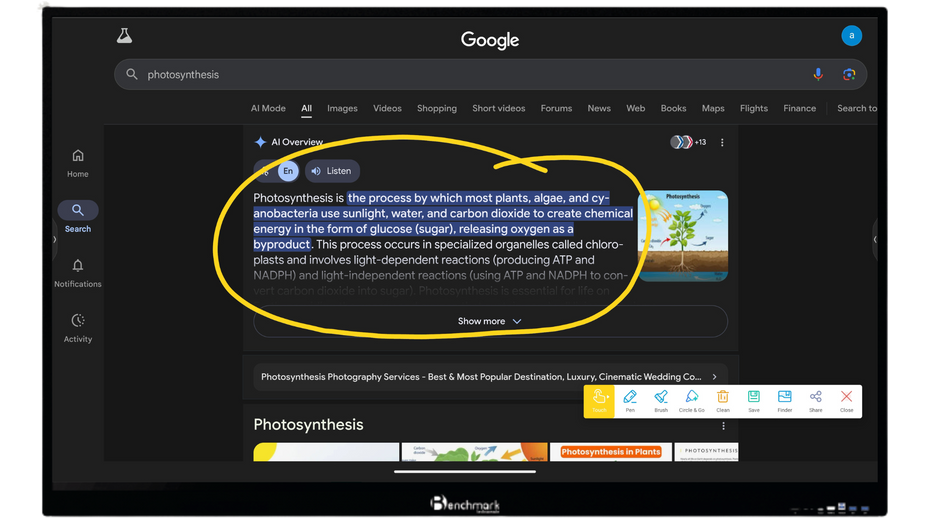This screenshot has height=523, width=930.
Task: Open the Shopping tab
Action: click(437, 109)
